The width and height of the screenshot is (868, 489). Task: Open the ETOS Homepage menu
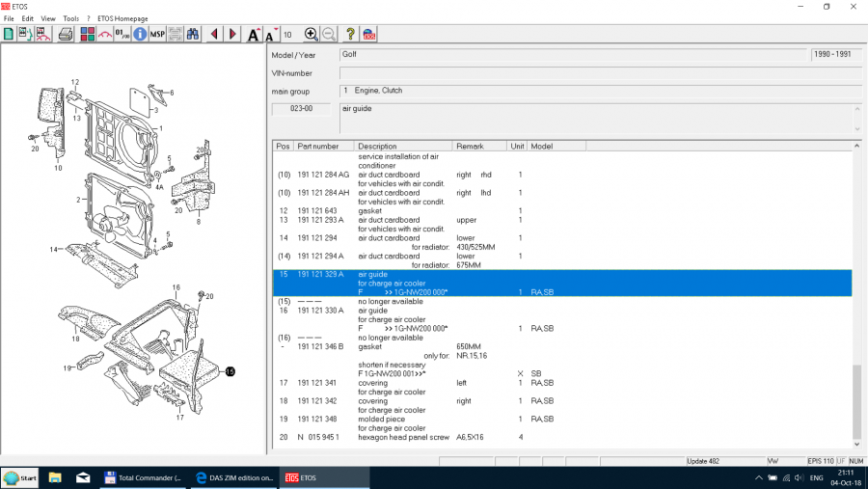click(x=122, y=18)
